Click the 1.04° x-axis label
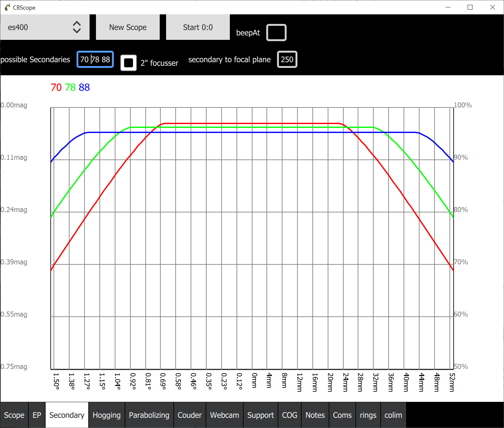 117,381
